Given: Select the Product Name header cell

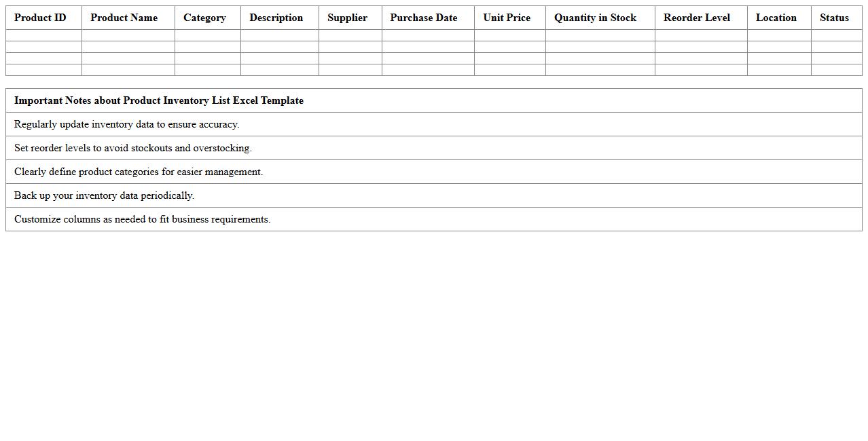Looking at the screenshot, I should (124, 18).
